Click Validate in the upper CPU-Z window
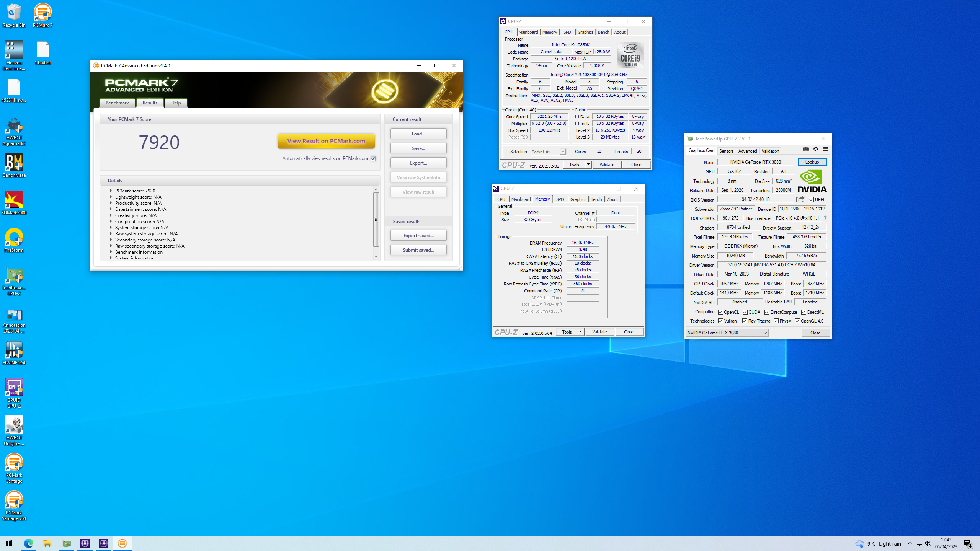This screenshot has height=551, width=980. (607, 165)
